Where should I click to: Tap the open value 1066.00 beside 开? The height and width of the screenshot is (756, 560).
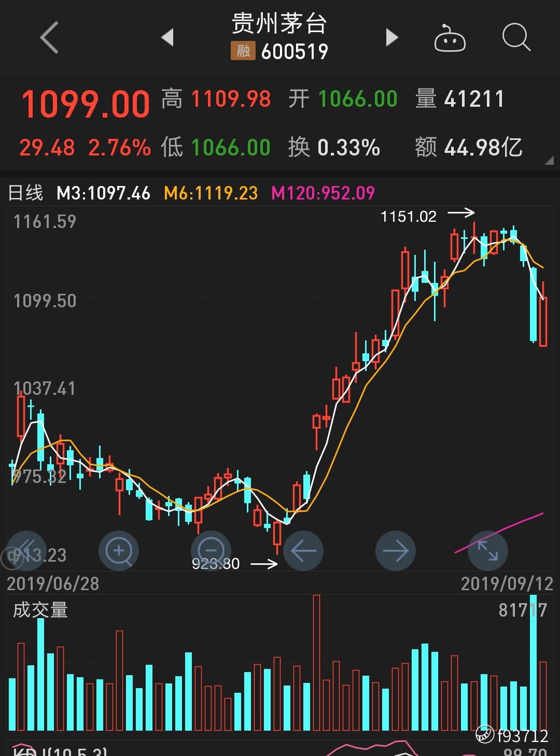358,99
